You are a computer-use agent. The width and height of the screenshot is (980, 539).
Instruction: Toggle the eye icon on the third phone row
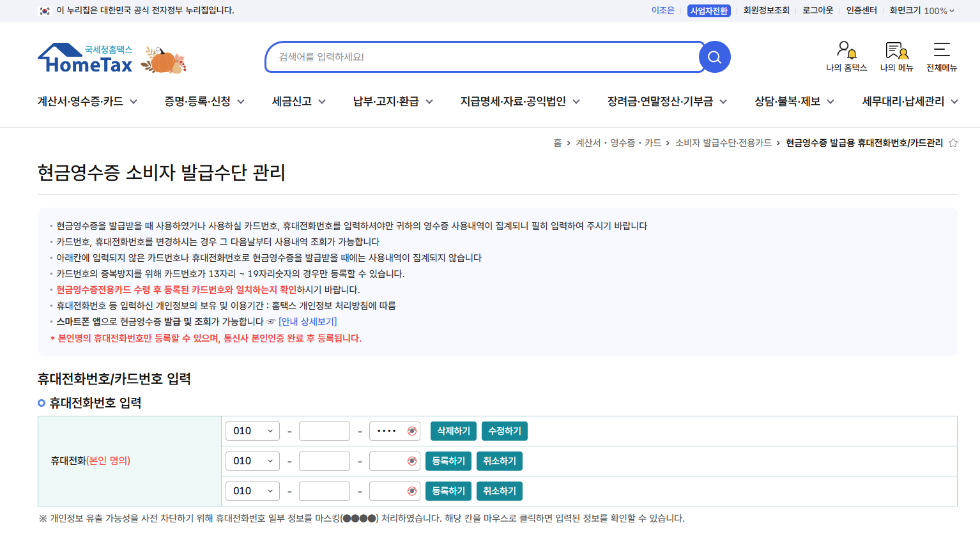[x=412, y=490]
